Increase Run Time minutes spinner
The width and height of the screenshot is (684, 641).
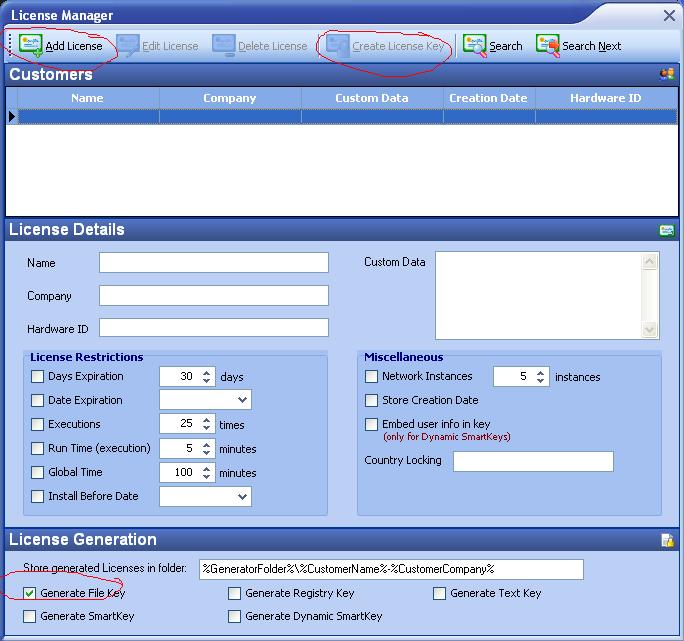tap(207, 444)
